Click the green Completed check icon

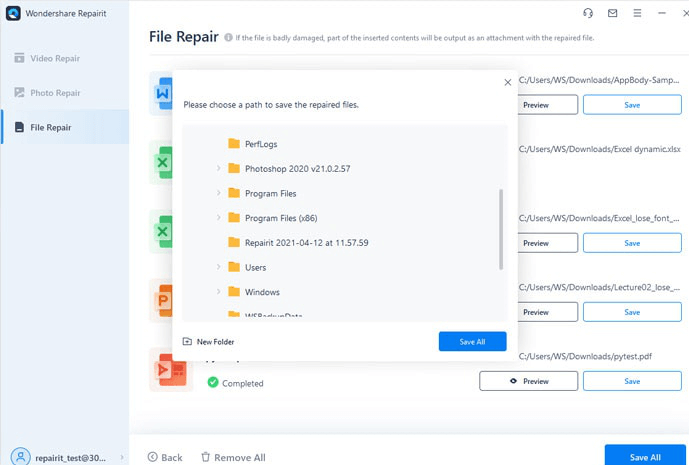coord(213,382)
